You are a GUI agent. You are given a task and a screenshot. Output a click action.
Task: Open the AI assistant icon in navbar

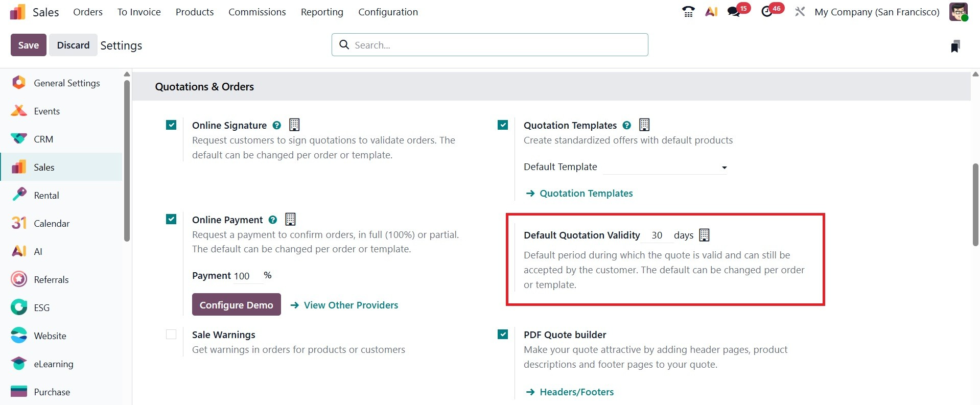coord(711,12)
